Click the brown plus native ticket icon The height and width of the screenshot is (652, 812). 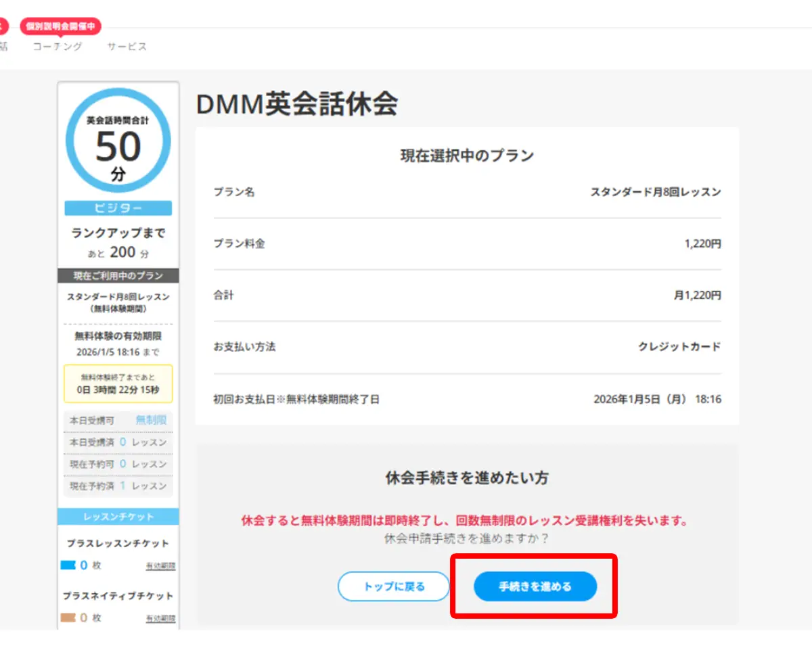pyautogui.click(x=68, y=618)
